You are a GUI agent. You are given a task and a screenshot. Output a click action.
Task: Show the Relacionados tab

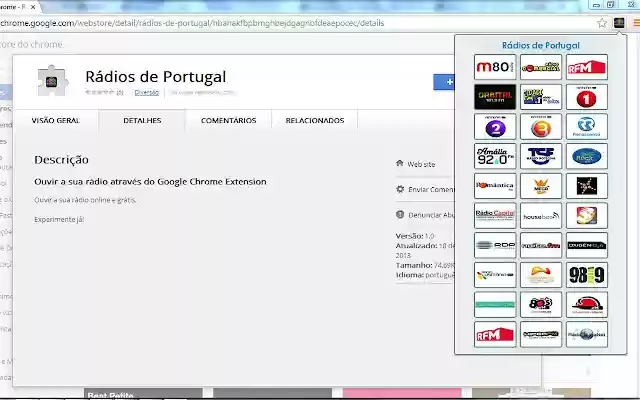coord(315,120)
